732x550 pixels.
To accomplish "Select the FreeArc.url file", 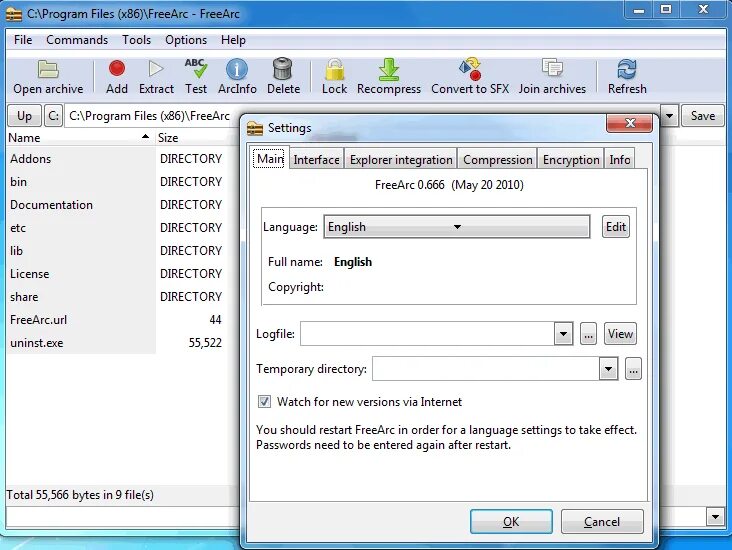I will 116,320.
